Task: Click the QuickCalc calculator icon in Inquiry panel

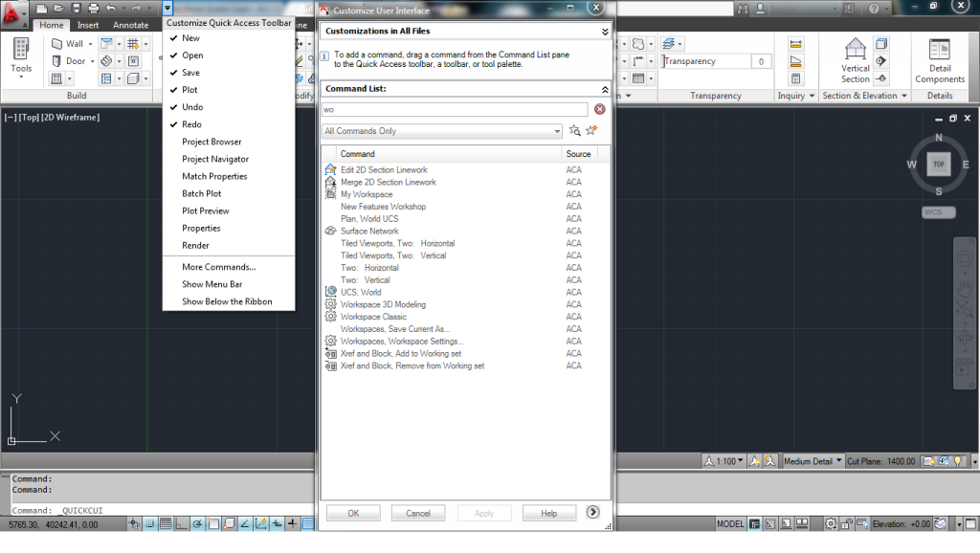Action: point(795,78)
